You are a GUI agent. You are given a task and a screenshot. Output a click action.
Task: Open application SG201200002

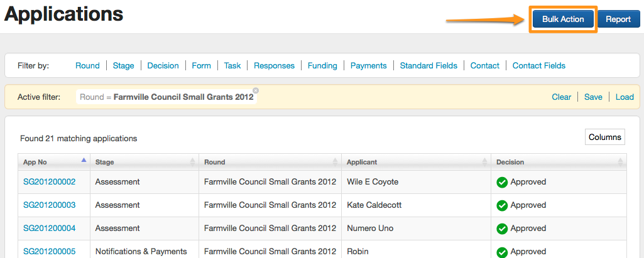point(49,182)
